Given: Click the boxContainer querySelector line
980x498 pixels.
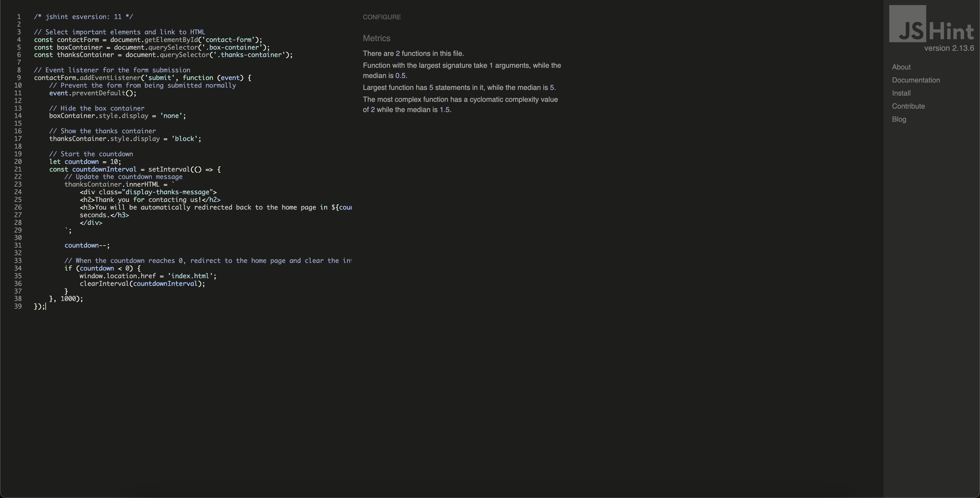Looking at the screenshot, I should (152, 47).
